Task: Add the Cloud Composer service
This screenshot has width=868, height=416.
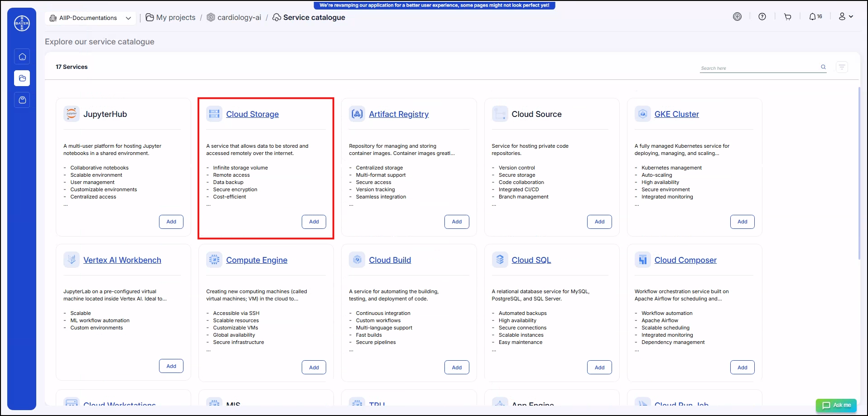Action: pyautogui.click(x=742, y=368)
